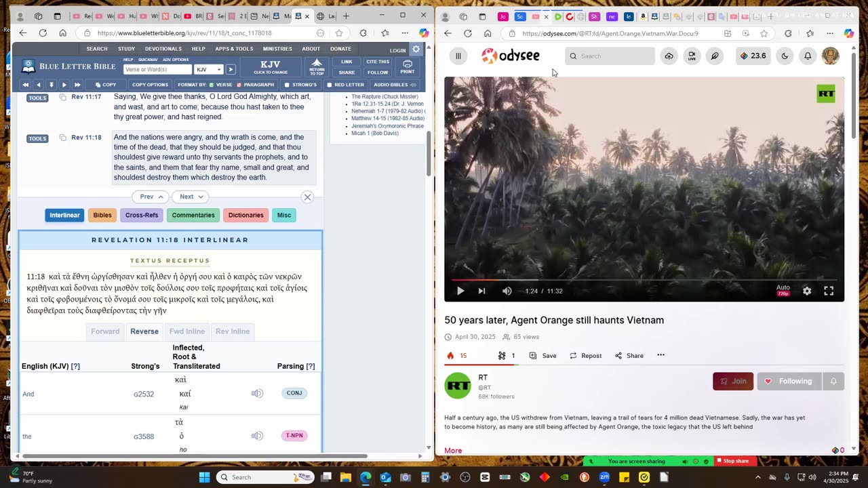This screenshot has width=868, height=488.
Task: Open the Auto 720p quality selector
Action: coord(783,290)
